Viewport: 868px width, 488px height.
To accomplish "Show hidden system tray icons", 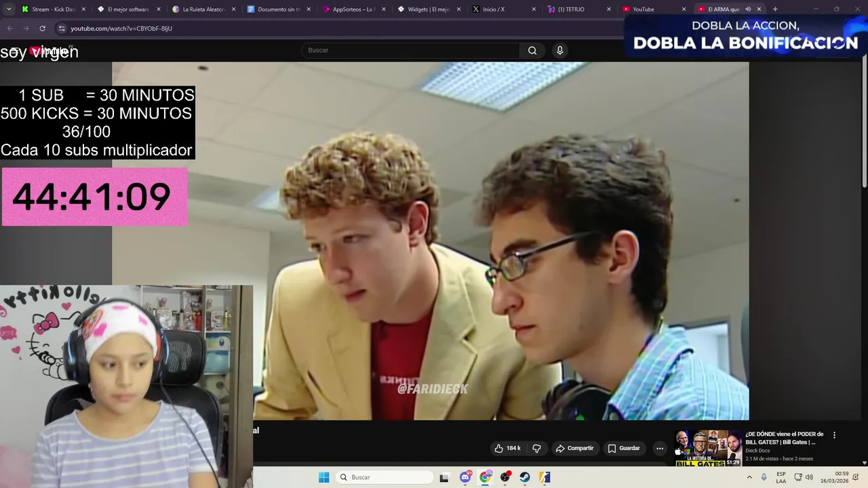I will (749, 477).
